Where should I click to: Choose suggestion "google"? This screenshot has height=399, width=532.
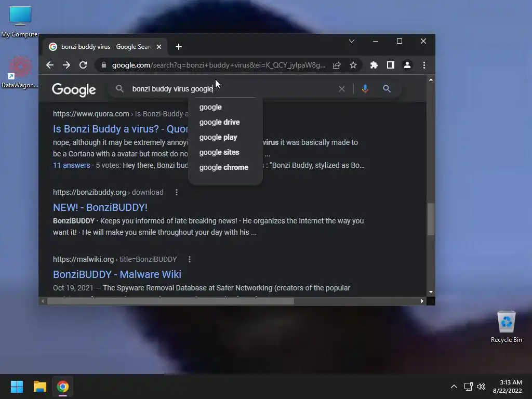tap(210, 107)
